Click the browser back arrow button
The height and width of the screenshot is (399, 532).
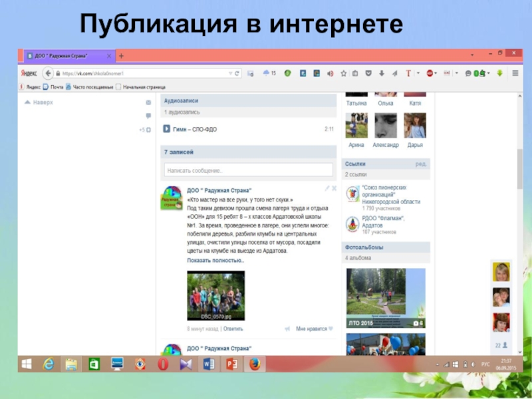coord(48,74)
